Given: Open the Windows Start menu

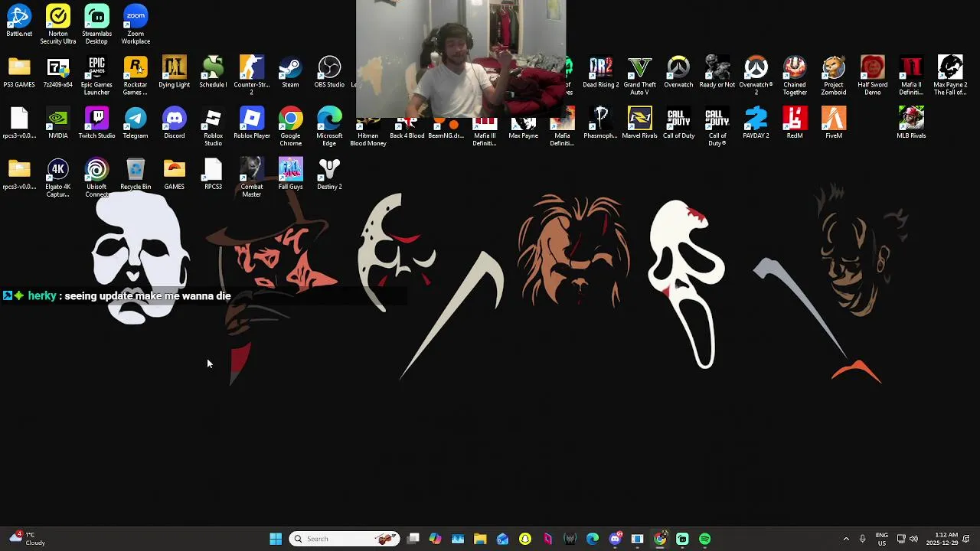Looking at the screenshot, I should point(276,539).
